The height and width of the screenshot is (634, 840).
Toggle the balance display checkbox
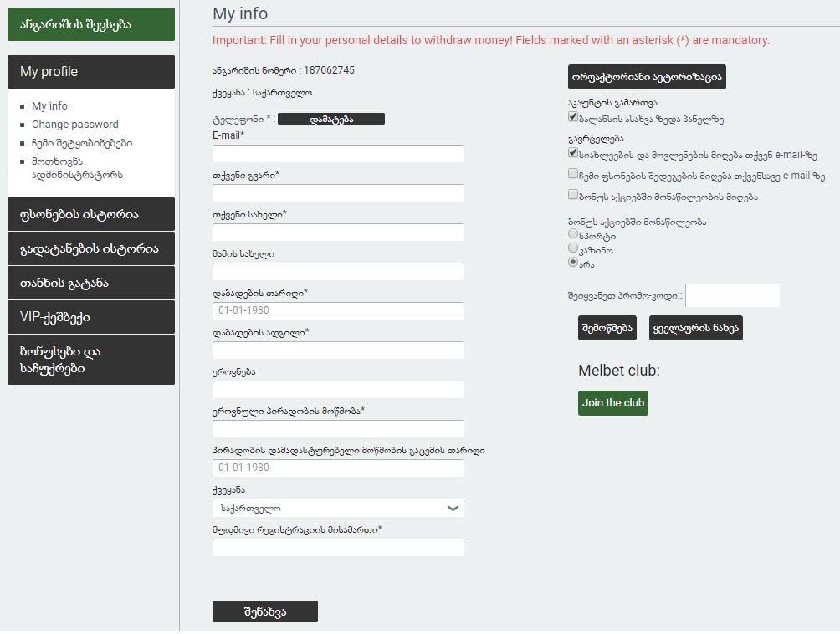[573, 118]
